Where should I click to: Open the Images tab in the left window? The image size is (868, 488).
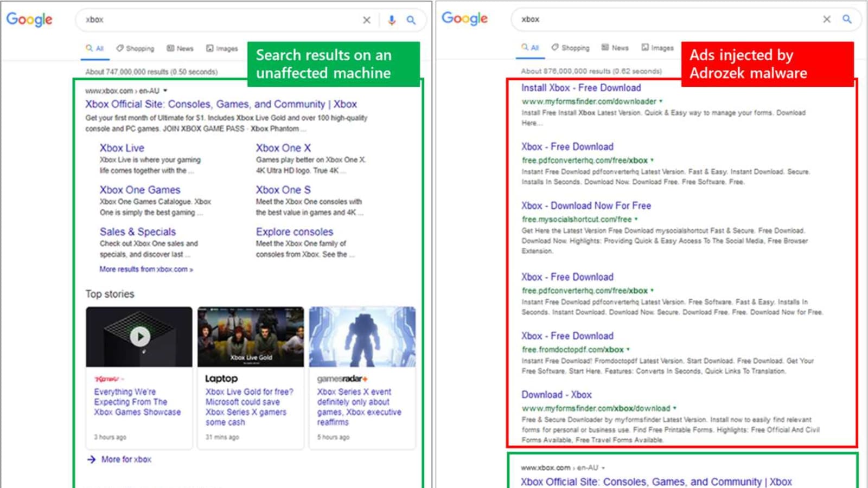222,48
